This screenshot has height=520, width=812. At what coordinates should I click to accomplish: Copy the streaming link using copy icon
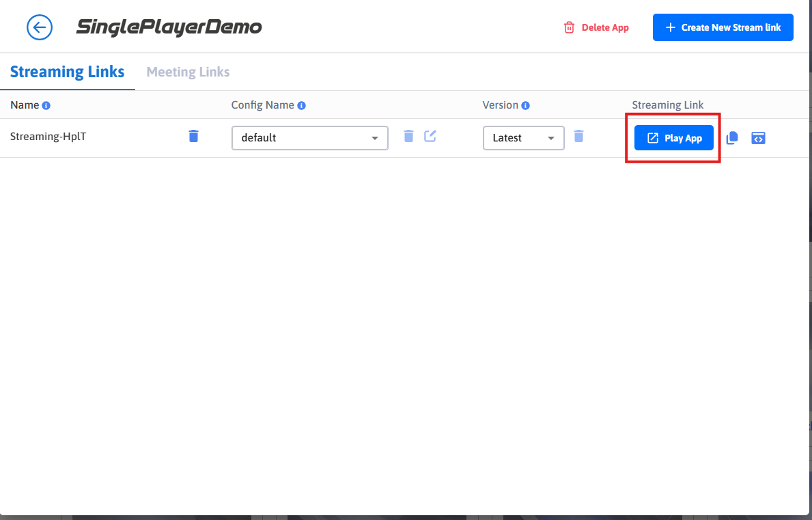click(732, 138)
